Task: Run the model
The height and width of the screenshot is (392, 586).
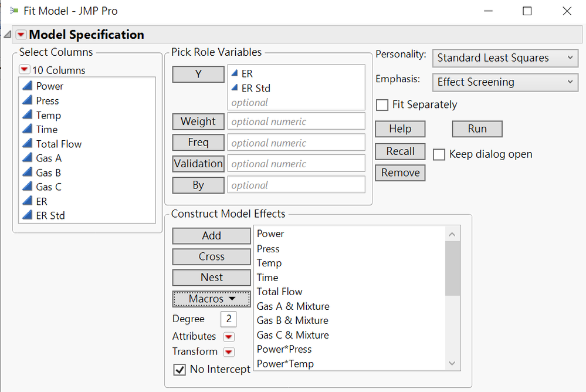Action: [x=477, y=129]
